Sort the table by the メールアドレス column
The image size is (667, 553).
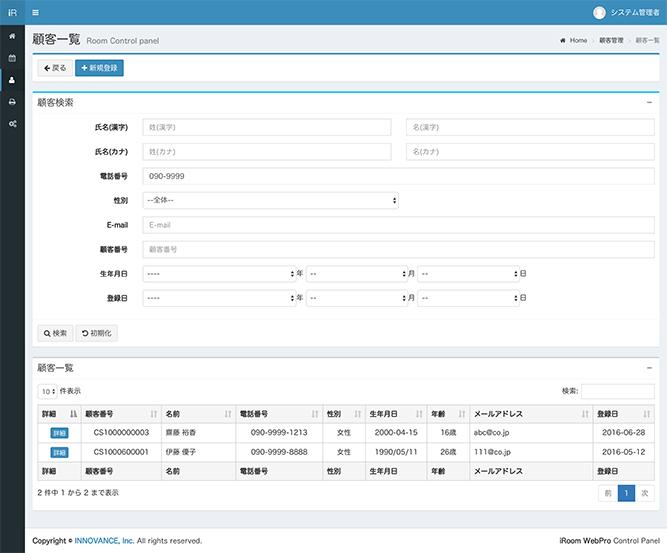[531, 414]
